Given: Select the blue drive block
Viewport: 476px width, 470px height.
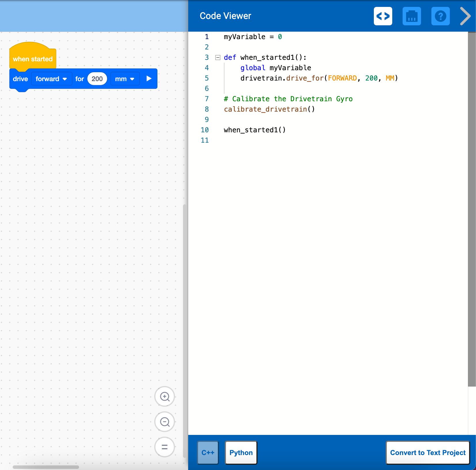Looking at the screenshot, I should [20, 79].
